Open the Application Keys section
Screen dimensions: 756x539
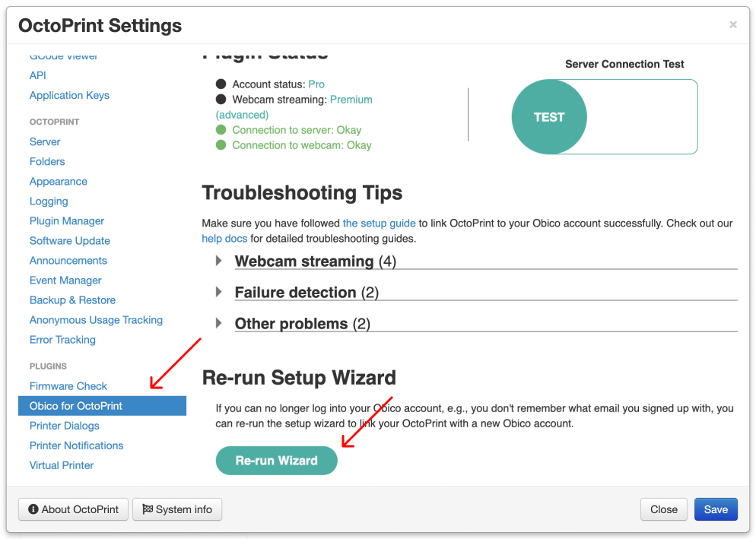(69, 96)
